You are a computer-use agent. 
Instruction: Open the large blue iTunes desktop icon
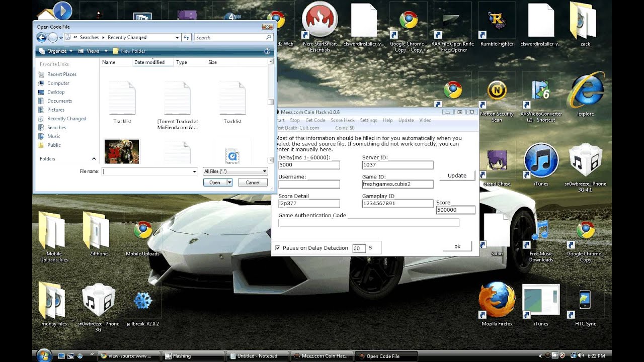(x=541, y=165)
